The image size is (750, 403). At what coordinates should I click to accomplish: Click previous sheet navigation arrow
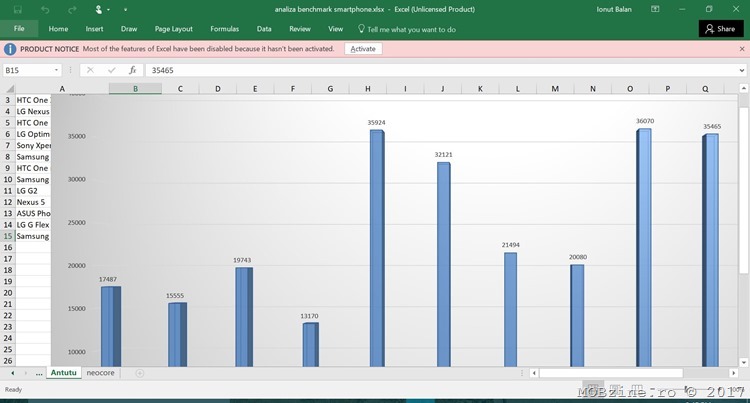(x=12, y=373)
